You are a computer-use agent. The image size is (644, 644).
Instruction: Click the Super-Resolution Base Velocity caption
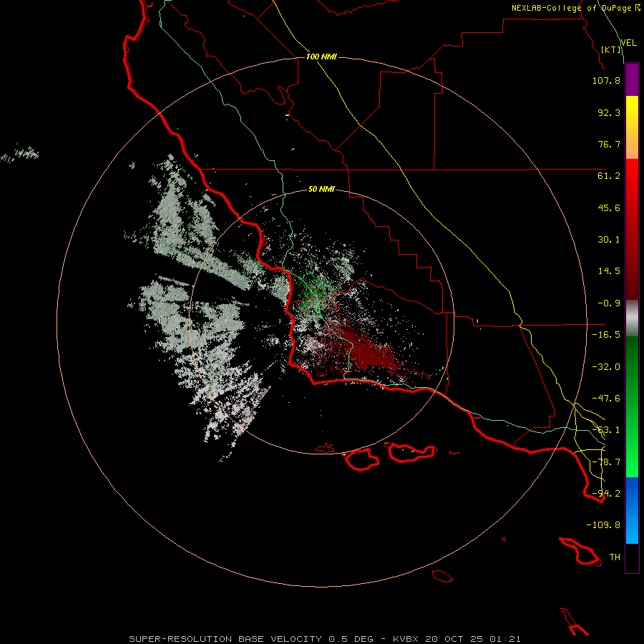(325, 639)
